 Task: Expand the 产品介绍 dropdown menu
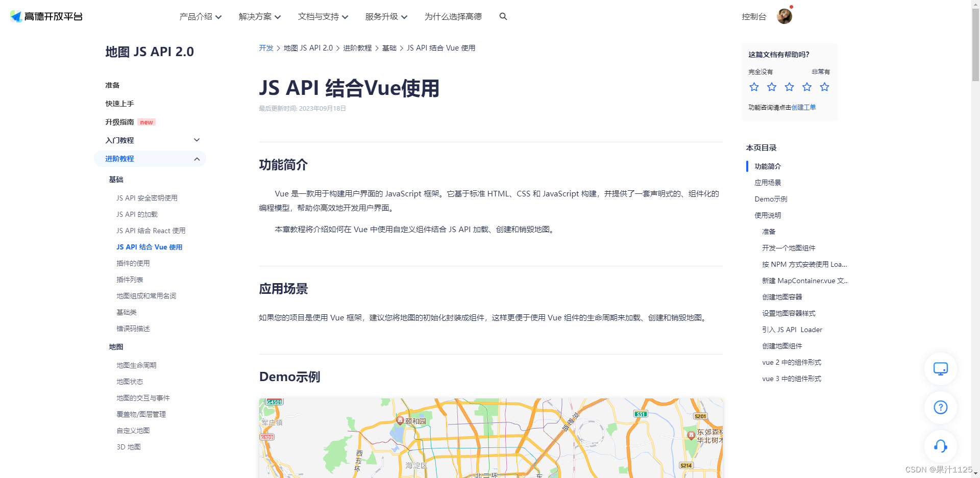201,17
